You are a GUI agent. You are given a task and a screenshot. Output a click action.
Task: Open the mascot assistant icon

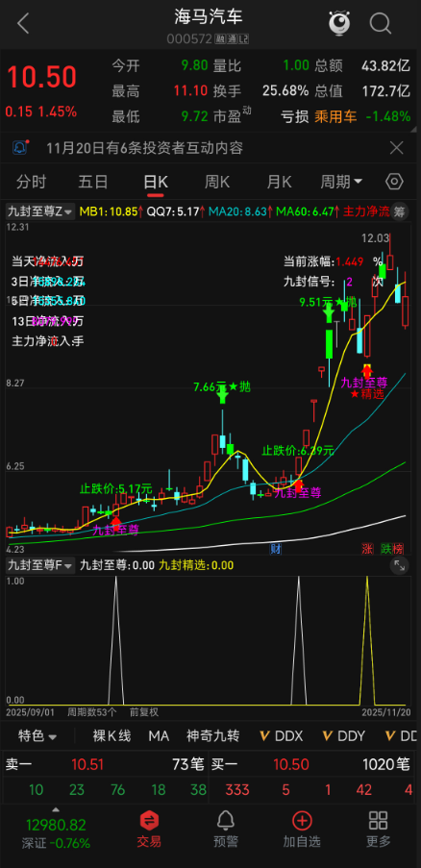pyautogui.click(x=339, y=23)
